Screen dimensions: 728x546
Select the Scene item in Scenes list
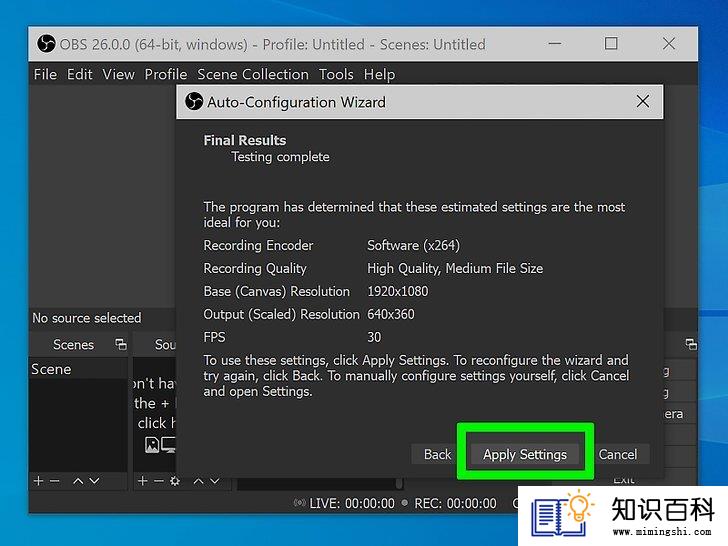[x=78, y=369]
